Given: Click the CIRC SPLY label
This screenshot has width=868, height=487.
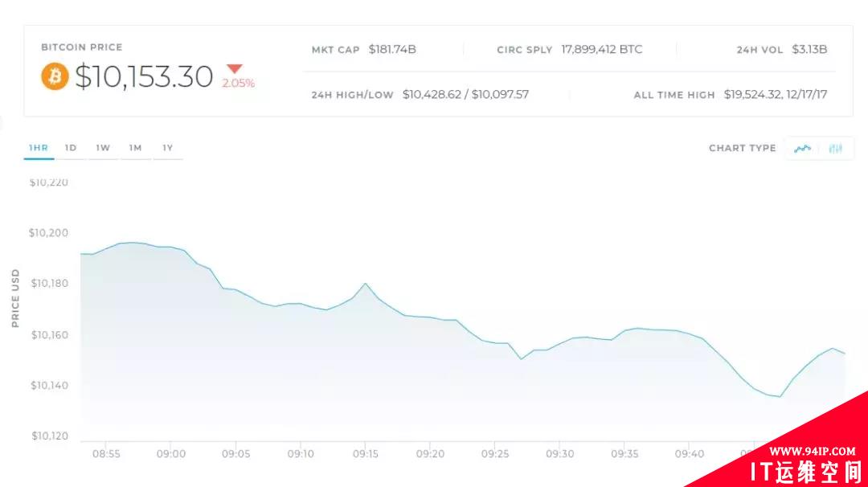Looking at the screenshot, I should click(x=525, y=50).
